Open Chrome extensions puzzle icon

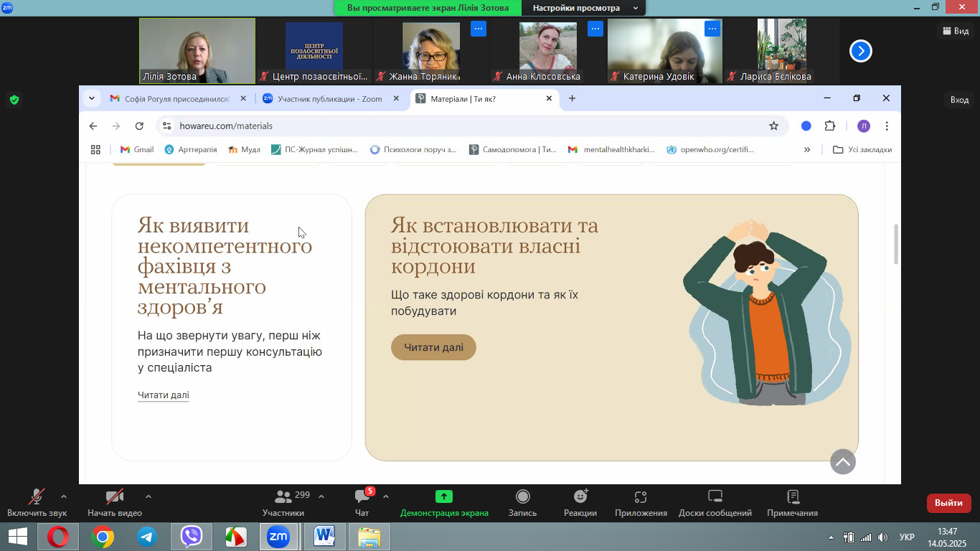[830, 126]
